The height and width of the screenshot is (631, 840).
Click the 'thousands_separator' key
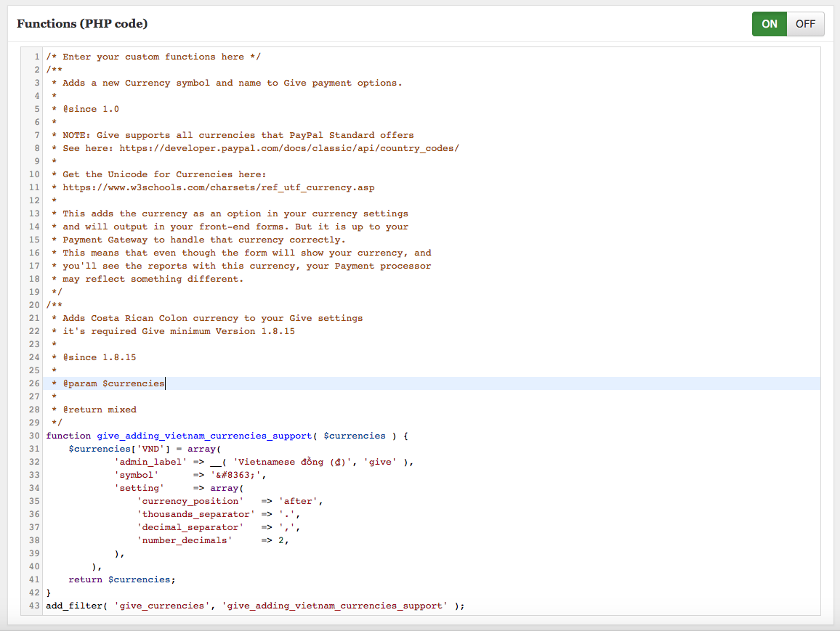196,514
